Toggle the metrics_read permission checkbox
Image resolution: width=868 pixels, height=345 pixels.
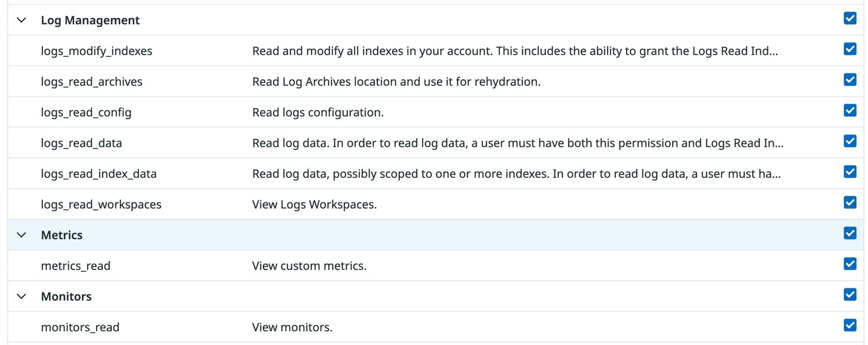[x=850, y=264]
